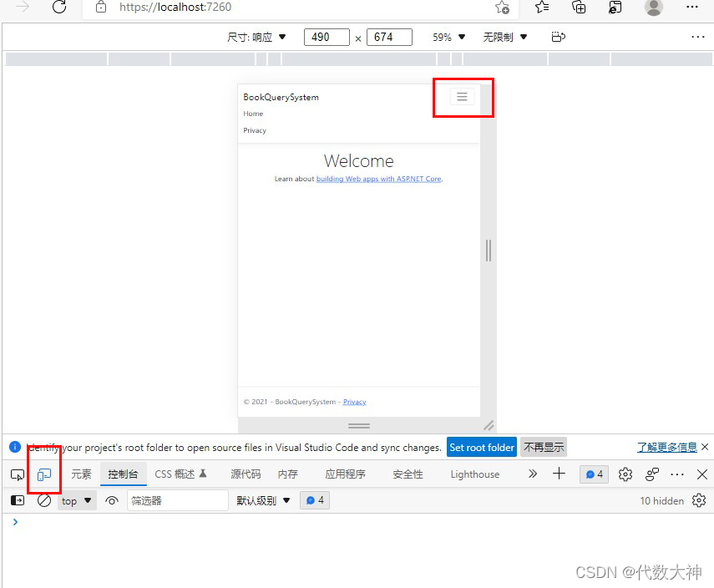
Task: Open the top JavaScript context dropdown
Action: point(77,501)
